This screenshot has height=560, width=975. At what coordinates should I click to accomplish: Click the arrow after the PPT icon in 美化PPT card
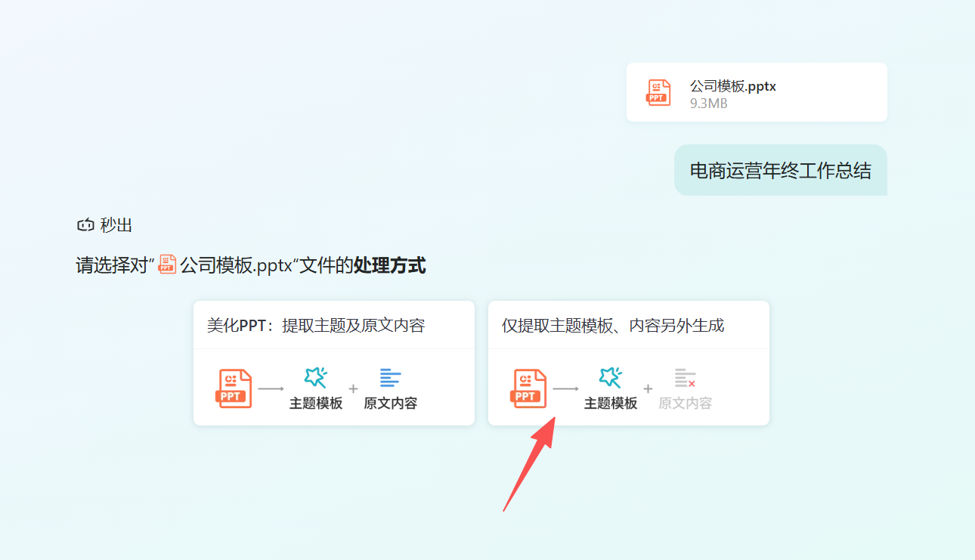click(x=271, y=388)
